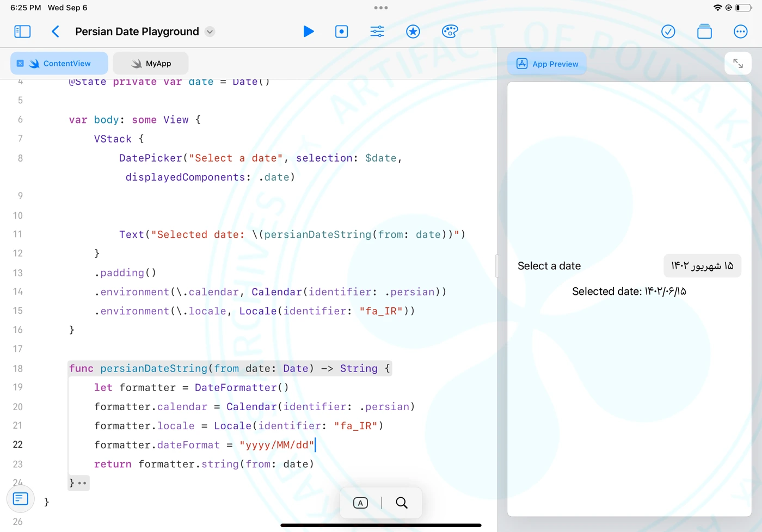Expand the preview to full screen
This screenshot has height=532, width=762.
[738, 64]
